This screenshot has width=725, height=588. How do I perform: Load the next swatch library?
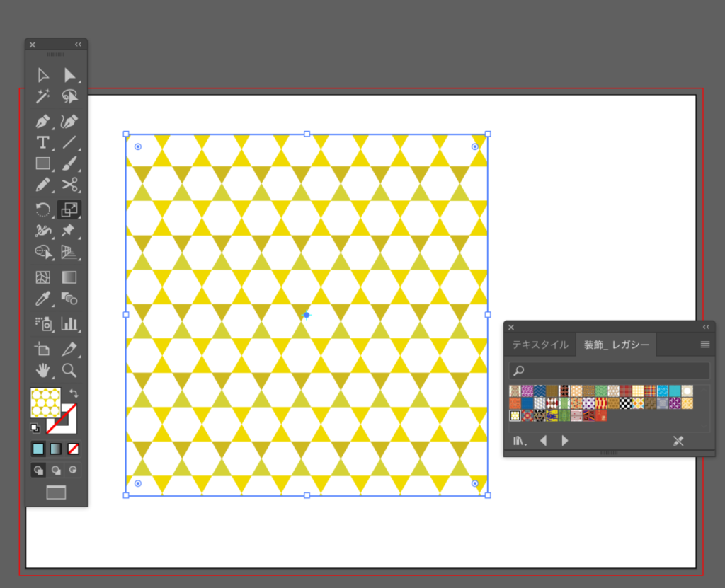[x=565, y=441]
